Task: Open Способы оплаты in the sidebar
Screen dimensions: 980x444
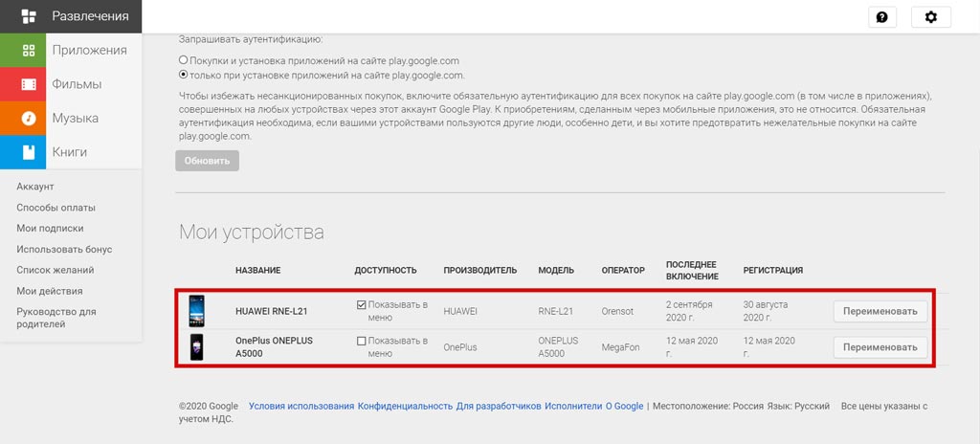Action: (x=56, y=208)
